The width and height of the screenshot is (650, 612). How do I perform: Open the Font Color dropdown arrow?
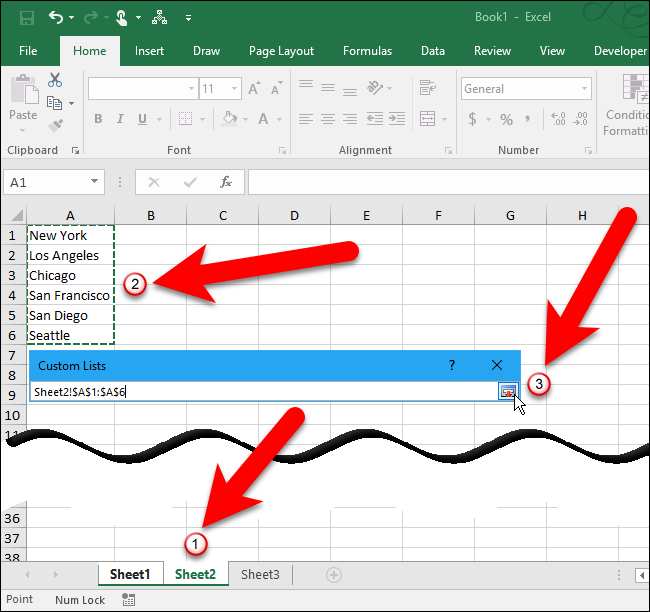pyautogui.click(x=280, y=119)
